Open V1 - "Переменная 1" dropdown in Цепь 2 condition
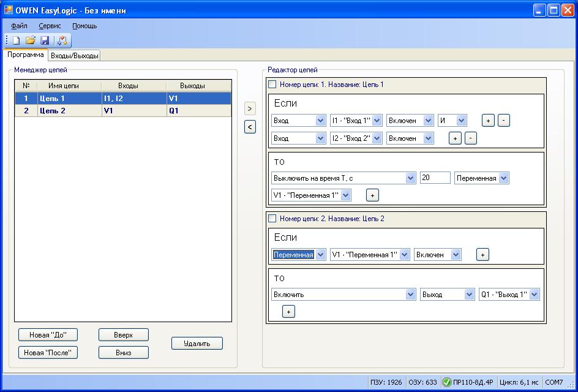Viewport: 578px width, 392px height. (x=370, y=255)
